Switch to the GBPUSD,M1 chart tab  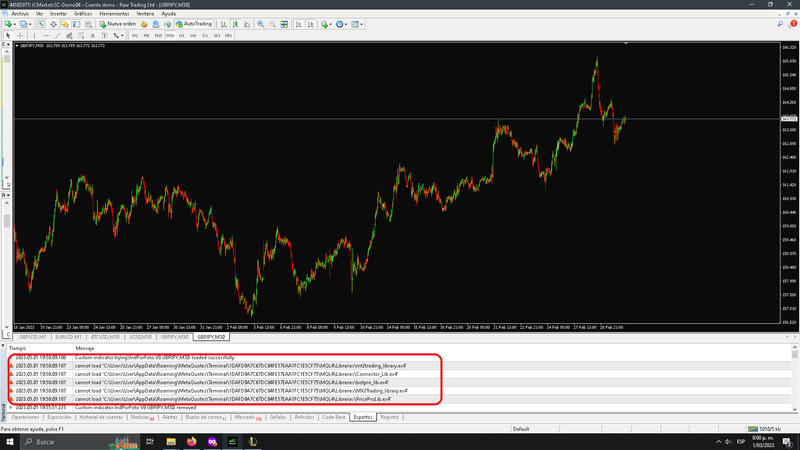tap(33, 337)
